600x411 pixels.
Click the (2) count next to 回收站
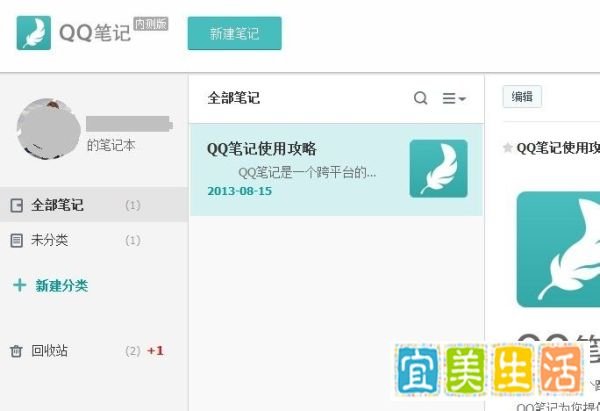click(133, 351)
